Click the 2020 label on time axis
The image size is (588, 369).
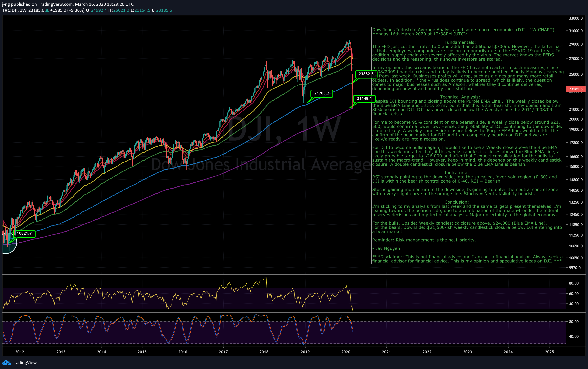[346, 352]
